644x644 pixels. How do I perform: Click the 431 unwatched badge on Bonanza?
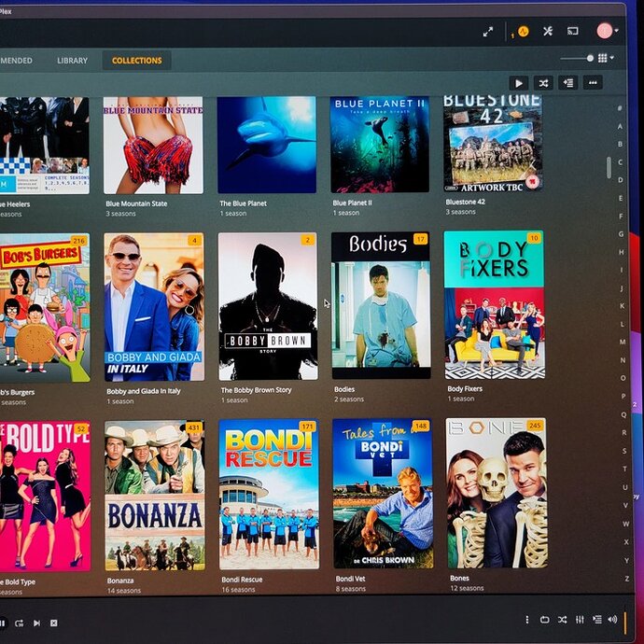[194, 427]
